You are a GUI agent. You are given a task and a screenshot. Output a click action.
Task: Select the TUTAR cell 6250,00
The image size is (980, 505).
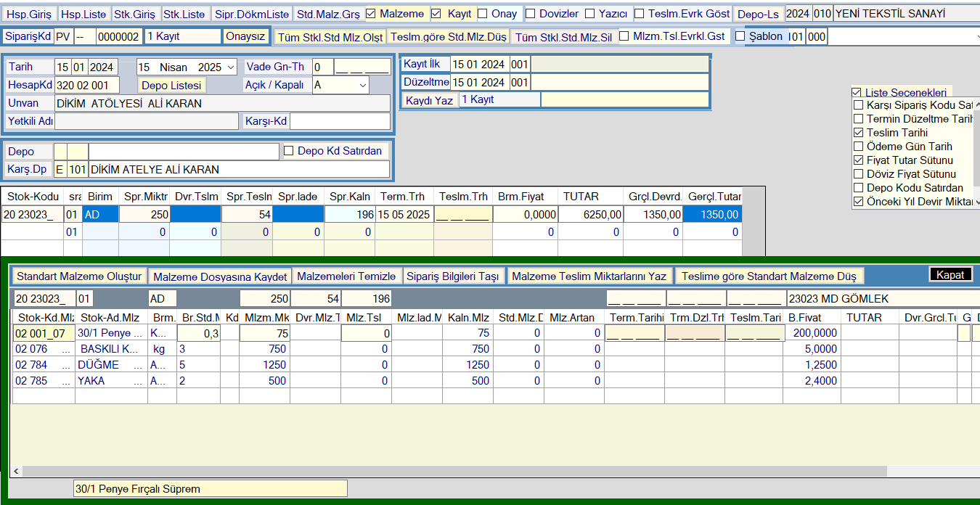(589, 215)
